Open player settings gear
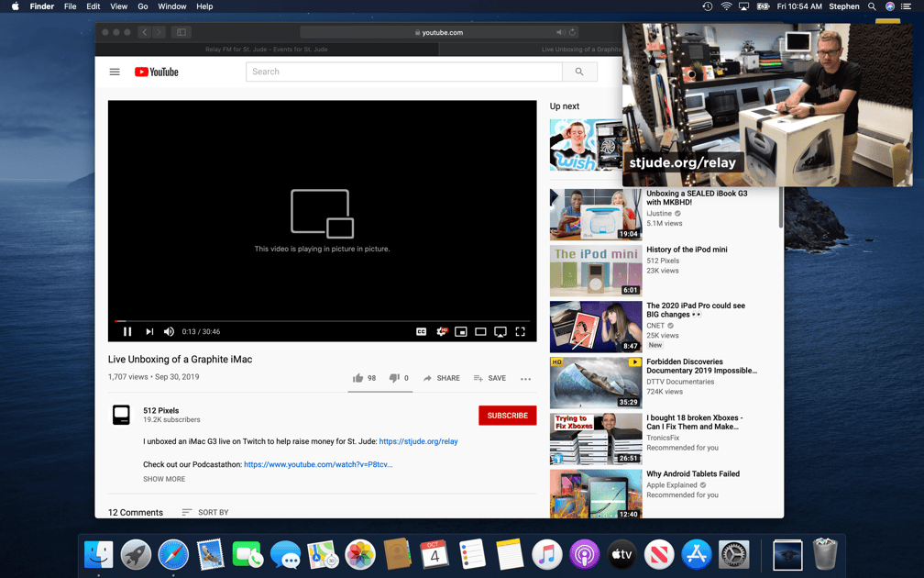This screenshot has width=924, height=578. pyautogui.click(x=442, y=331)
